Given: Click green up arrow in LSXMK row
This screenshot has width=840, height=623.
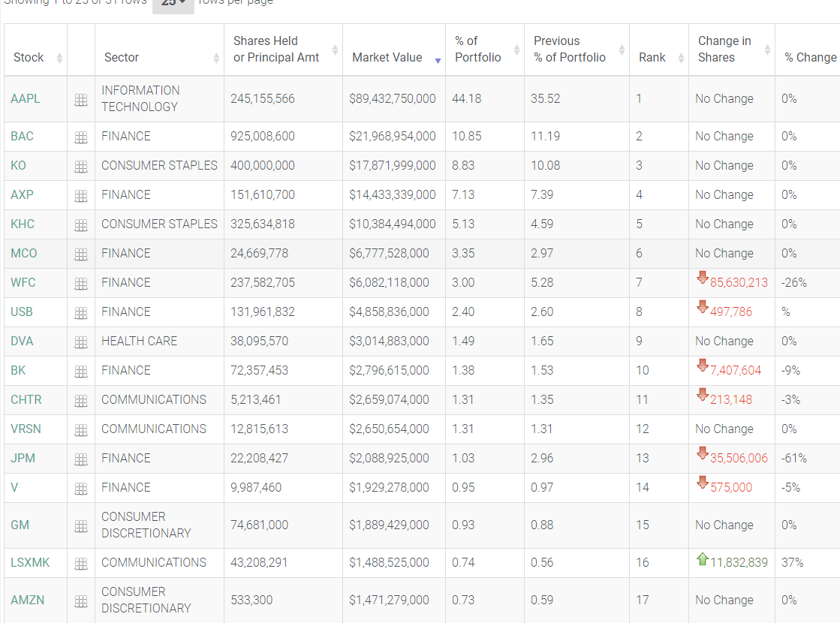Looking at the screenshot, I should [703, 558].
